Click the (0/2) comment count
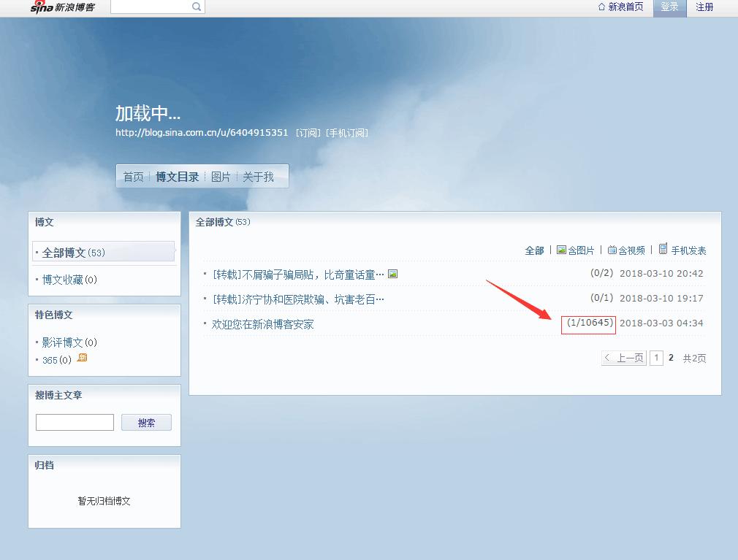Viewport: 738px width, 560px height. click(602, 273)
